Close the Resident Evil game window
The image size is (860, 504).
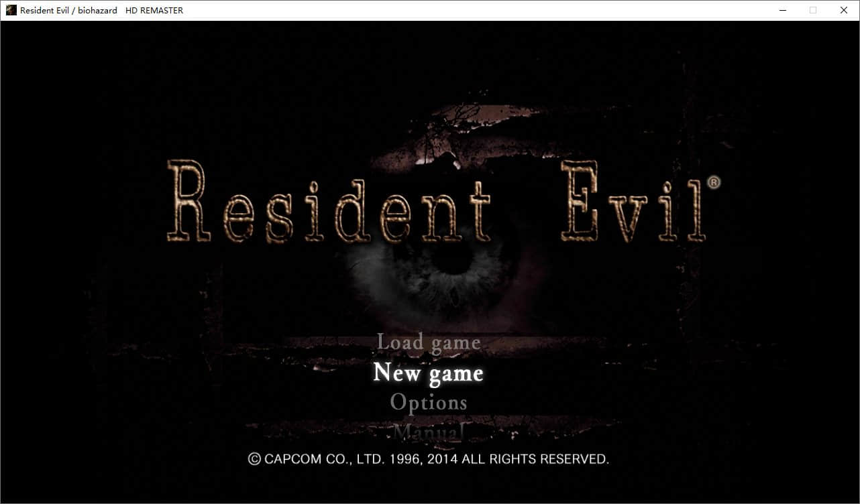pyautogui.click(x=844, y=10)
